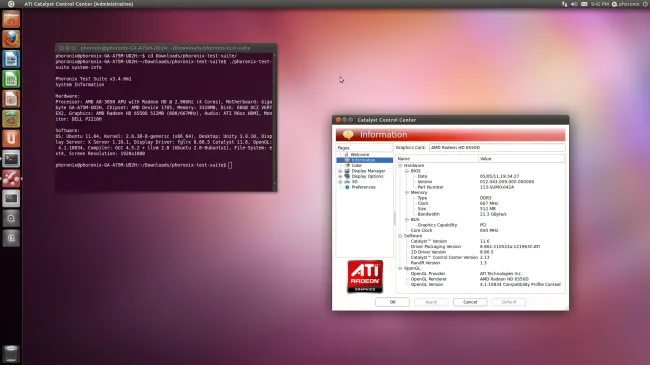
Task: Expand the Display Options tree node
Action: click(x=340, y=176)
